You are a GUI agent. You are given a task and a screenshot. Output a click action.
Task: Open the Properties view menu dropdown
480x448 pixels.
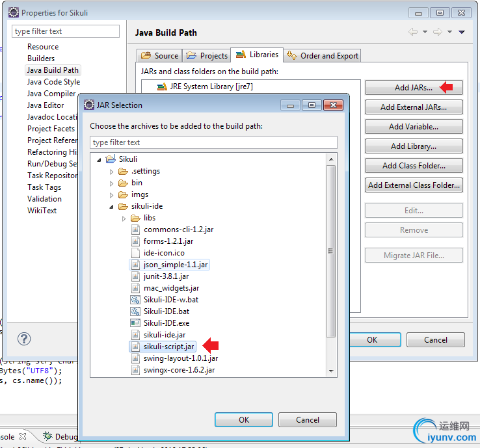pyautogui.click(x=462, y=32)
